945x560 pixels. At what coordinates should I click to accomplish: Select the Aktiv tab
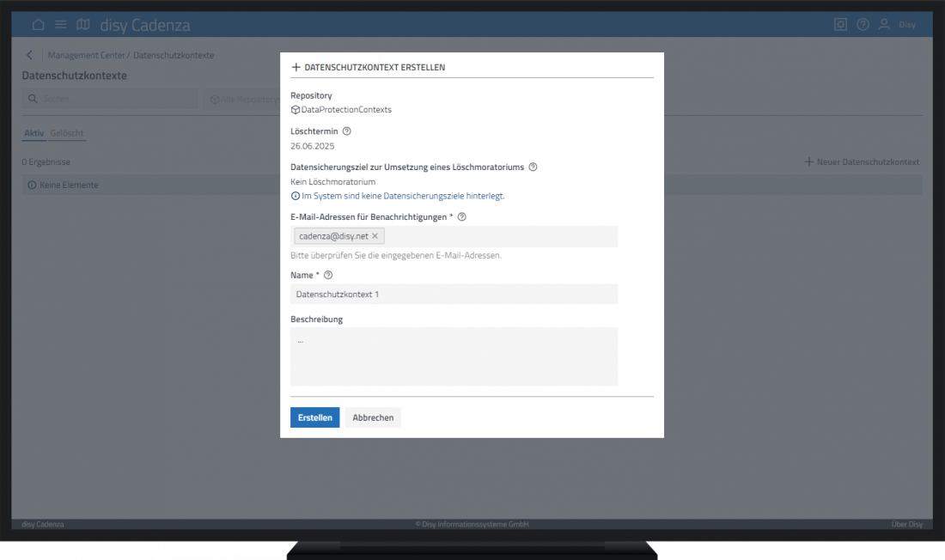35,133
